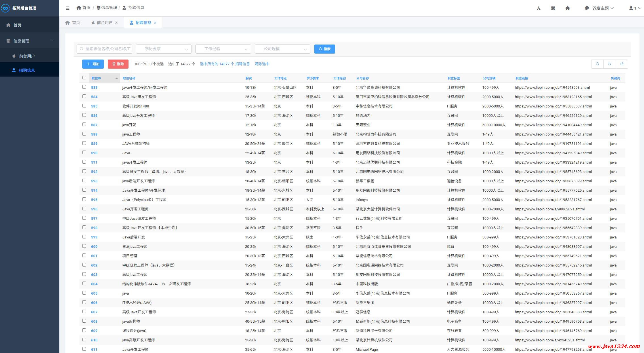644x353 pixels.
Task: Click the hamburger menu collapse icon
Action: point(68,8)
